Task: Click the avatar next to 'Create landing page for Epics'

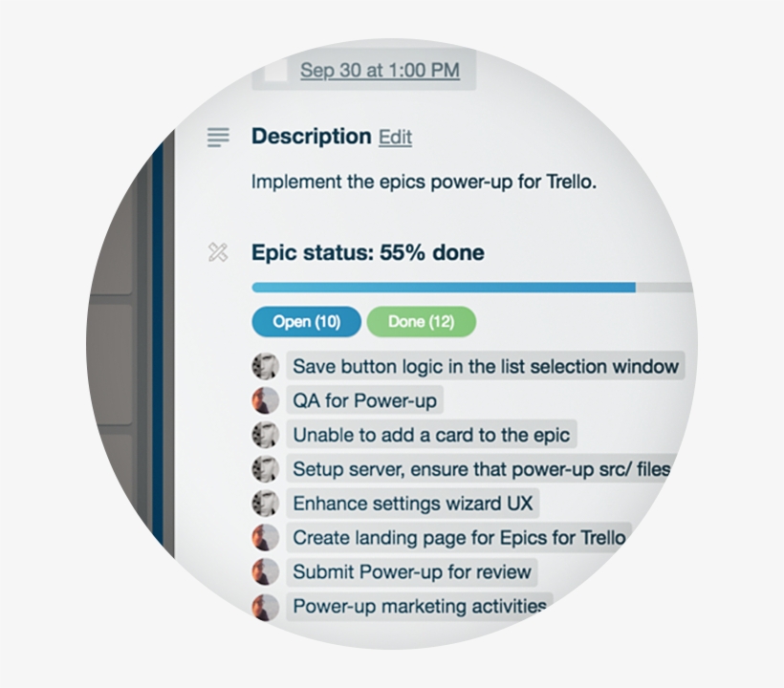Action: tap(265, 537)
